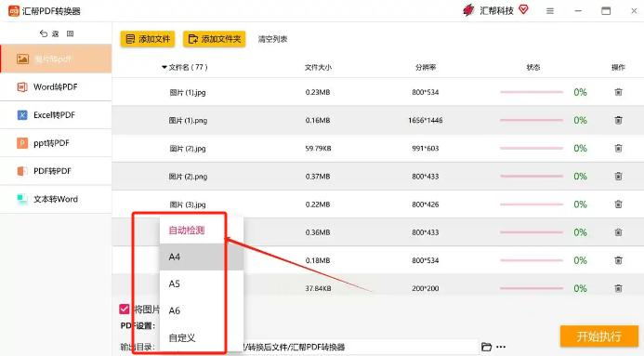The height and width of the screenshot is (356, 644).
Task: Click 清空列表 to clear the list
Action: (272, 39)
